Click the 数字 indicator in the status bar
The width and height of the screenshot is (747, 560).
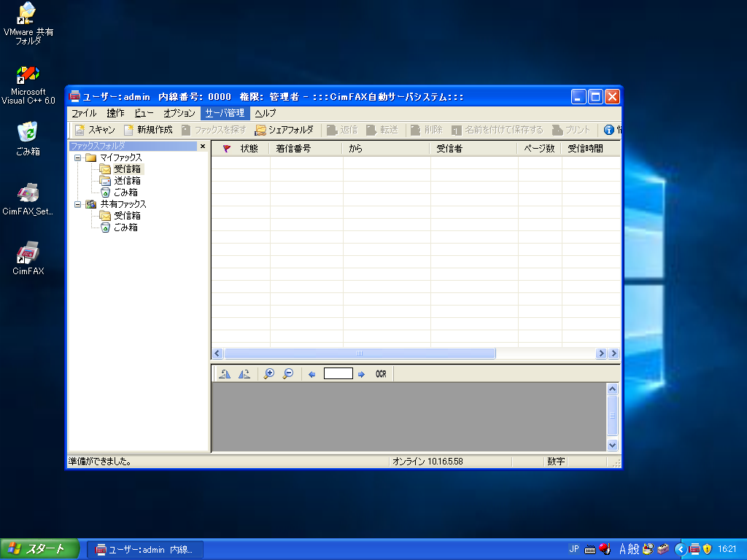pos(556,462)
